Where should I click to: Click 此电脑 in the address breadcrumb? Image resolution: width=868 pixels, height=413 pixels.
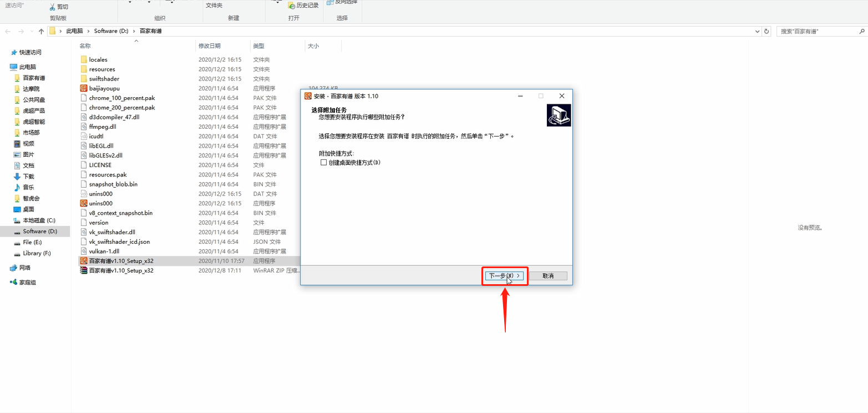tap(74, 31)
